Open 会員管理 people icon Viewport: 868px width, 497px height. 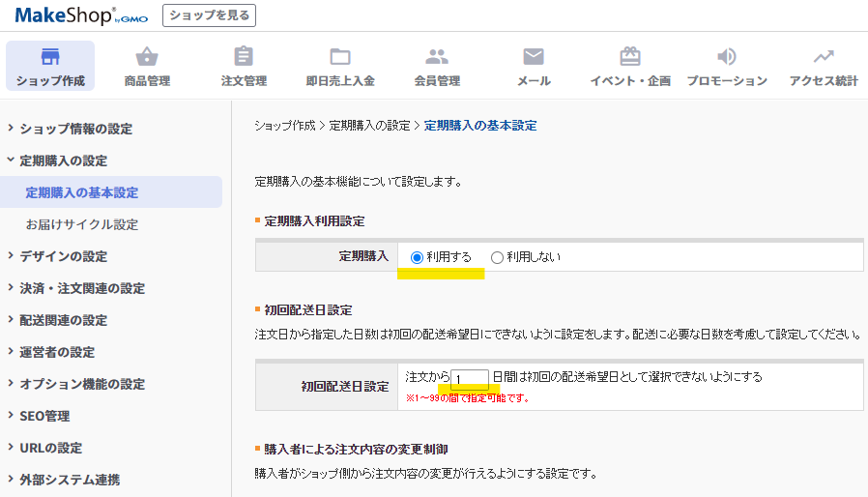[x=437, y=56]
